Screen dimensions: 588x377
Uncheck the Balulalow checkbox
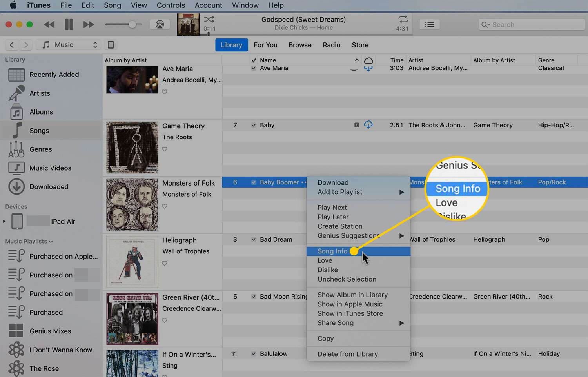tap(254, 353)
